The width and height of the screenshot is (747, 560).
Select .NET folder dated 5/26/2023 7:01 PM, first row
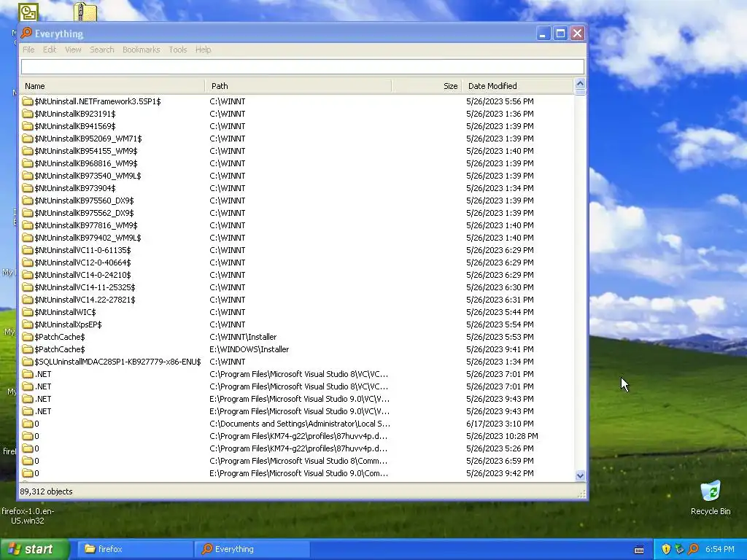click(x=28, y=374)
